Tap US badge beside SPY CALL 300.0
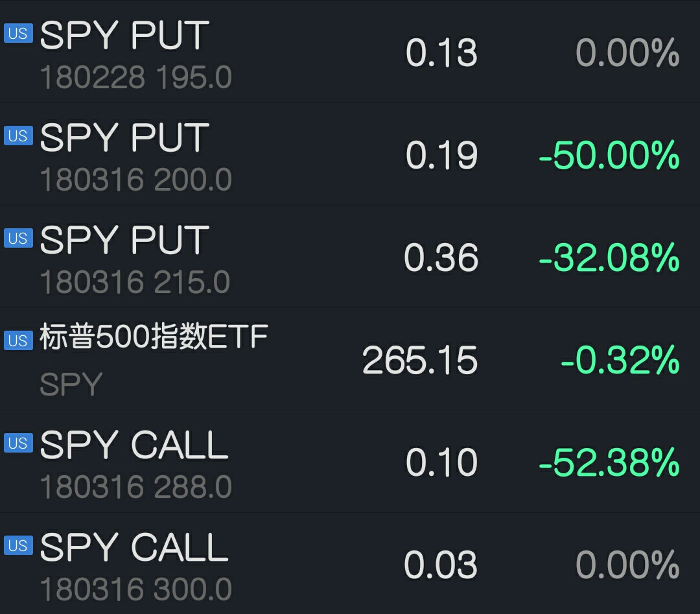Image resolution: width=700 pixels, height=614 pixels. click(x=18, y=545)
